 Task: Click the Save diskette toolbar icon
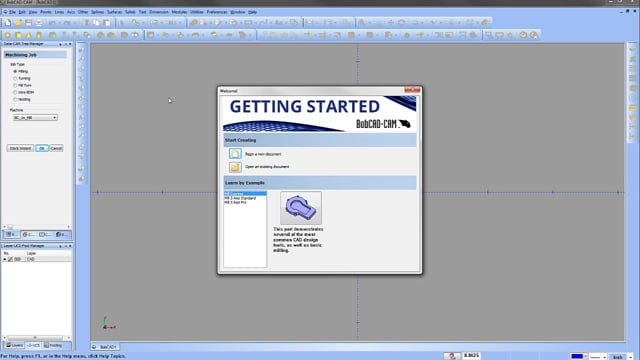(x=29, y=23)
